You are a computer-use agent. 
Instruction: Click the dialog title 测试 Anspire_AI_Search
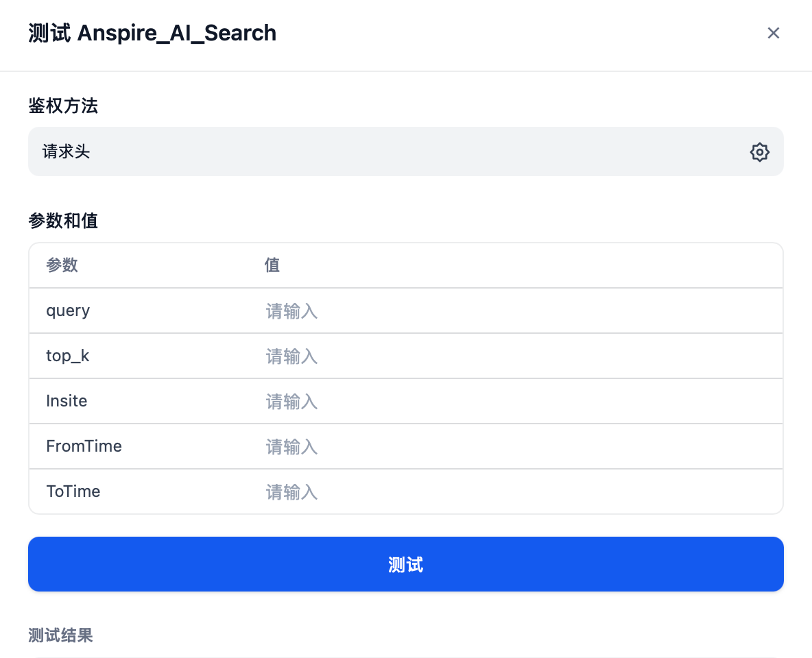tap(152, 33)
